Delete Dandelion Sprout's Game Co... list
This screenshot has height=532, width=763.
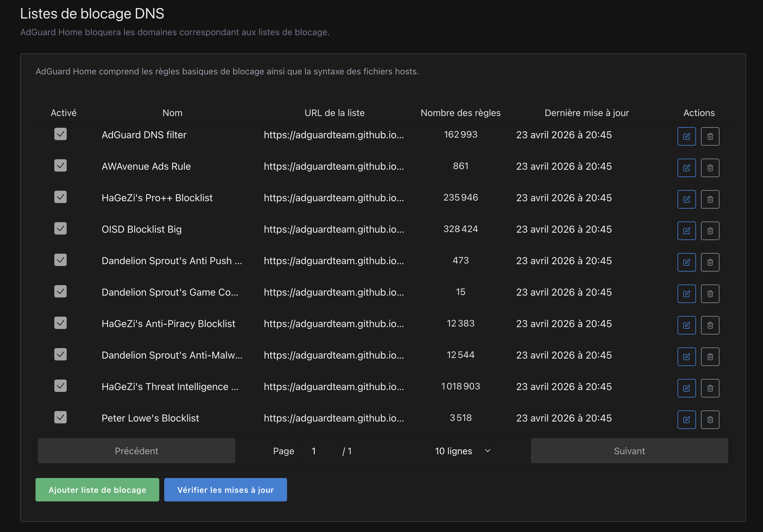click(710, 294)
